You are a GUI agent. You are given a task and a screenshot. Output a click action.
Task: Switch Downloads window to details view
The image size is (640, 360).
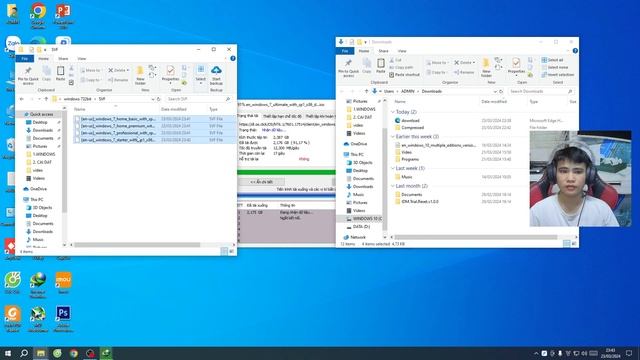(567, 244)
